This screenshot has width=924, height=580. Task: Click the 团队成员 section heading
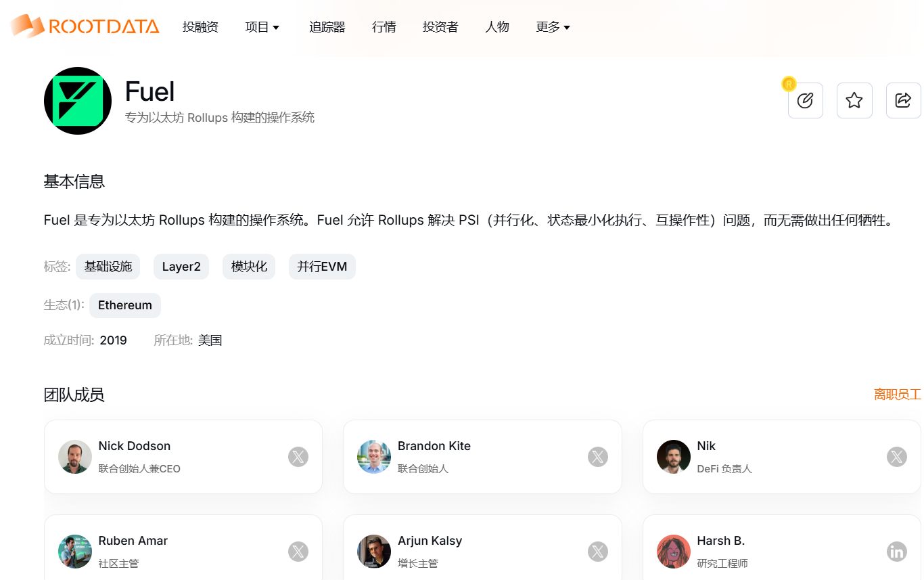click(74, 395)
